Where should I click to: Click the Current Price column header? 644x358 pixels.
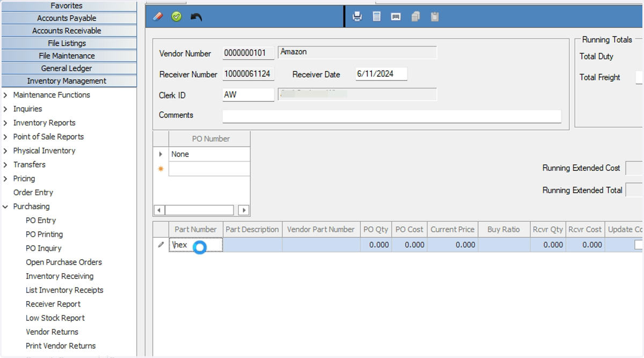452,229
